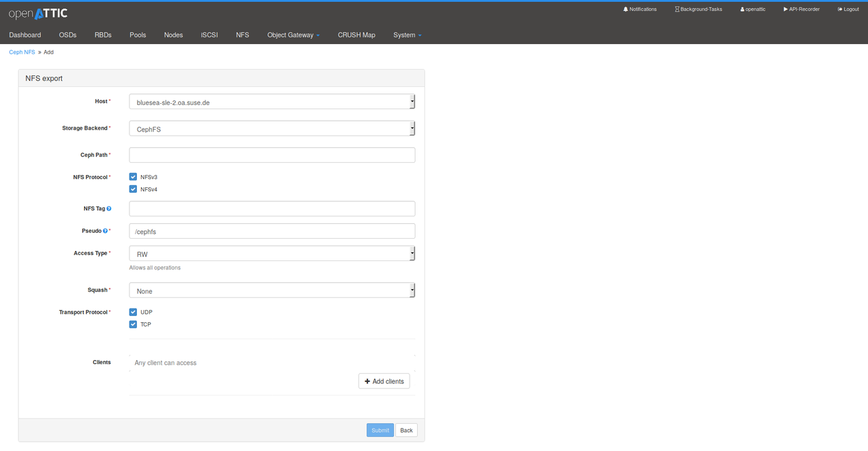868x451 pixels.
Task: Expand the Squash dropdown
Action: tap(271, 290)
